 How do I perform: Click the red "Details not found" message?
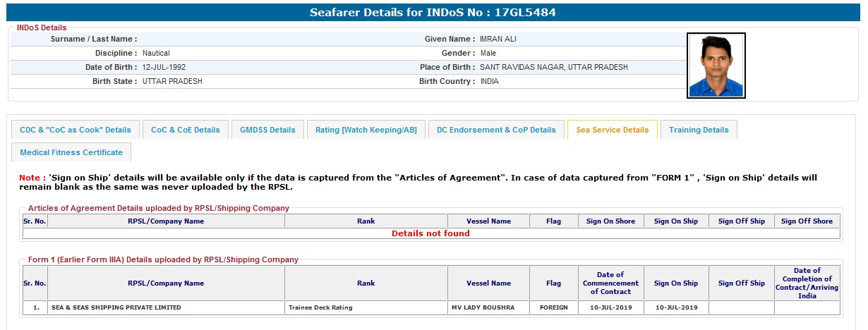(430, 233)
